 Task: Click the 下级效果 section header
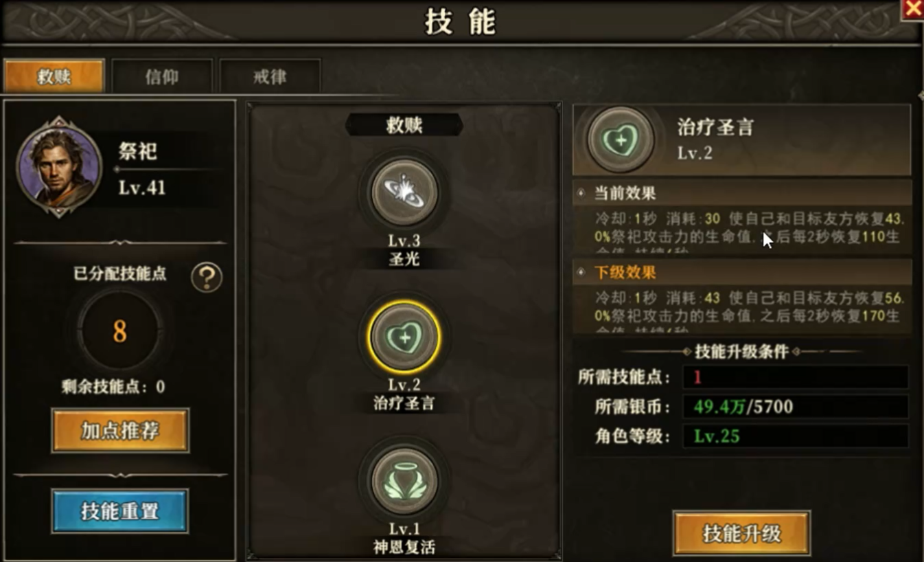click(742, 272)
